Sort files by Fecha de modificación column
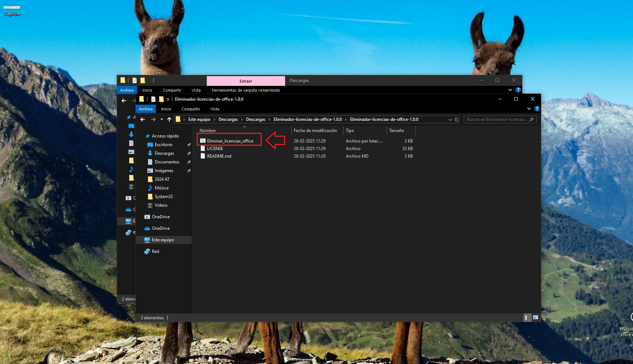The height and width of the screenshot is (364, 633). (x=315, y=131)
